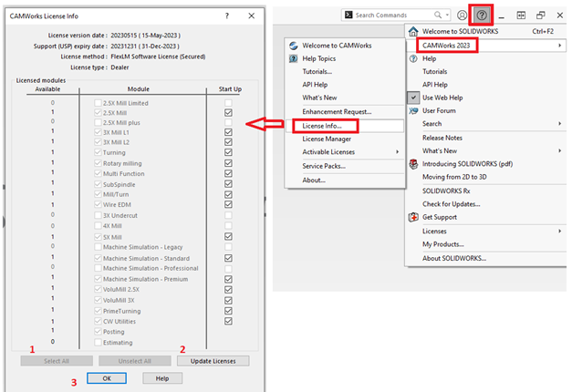572x392 pixels.
Task: Open Enhancement Request... menu item
Action: click(345, 112)
